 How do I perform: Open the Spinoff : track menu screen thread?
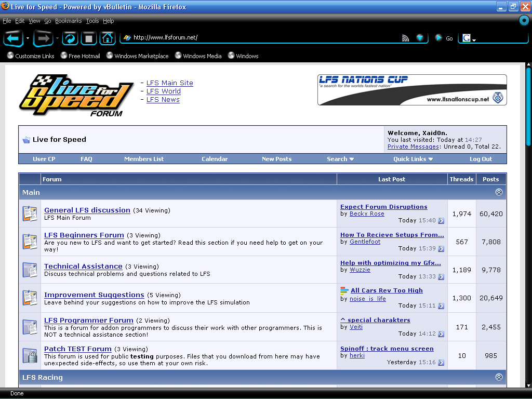click(x=387, y=349)
